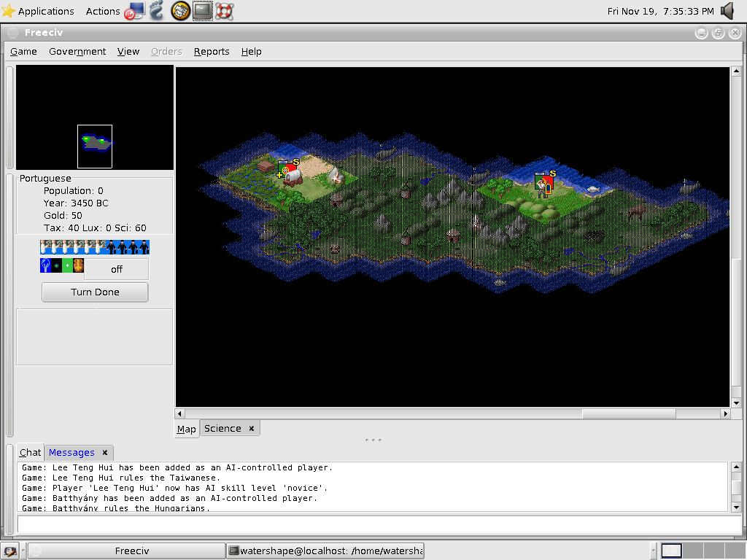Click the GNOME foot icon in the top panel

(x=157, y=10)
